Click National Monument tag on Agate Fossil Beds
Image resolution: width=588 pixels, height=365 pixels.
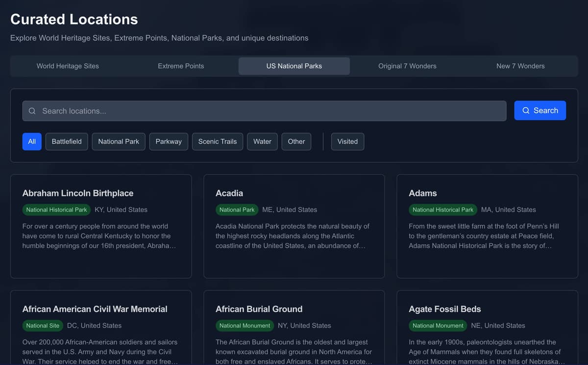(x=438, y=325)
